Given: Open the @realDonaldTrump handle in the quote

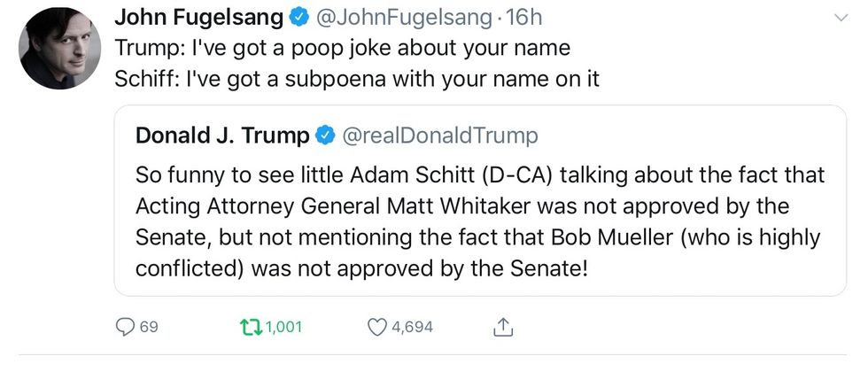Looking at the screenshot, I should pyautogui.click(x=438, y=135).
